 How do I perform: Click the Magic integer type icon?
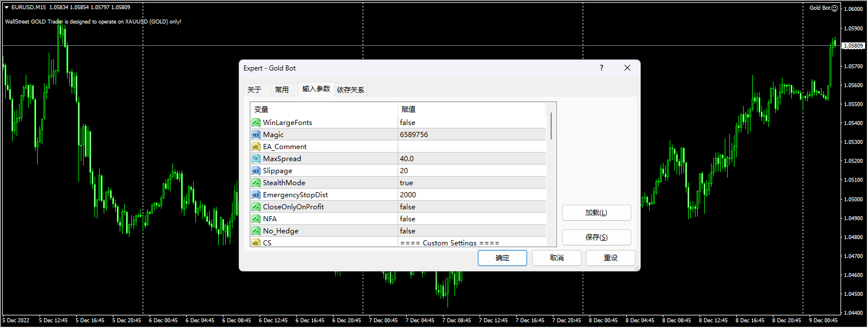click(256, 135)
